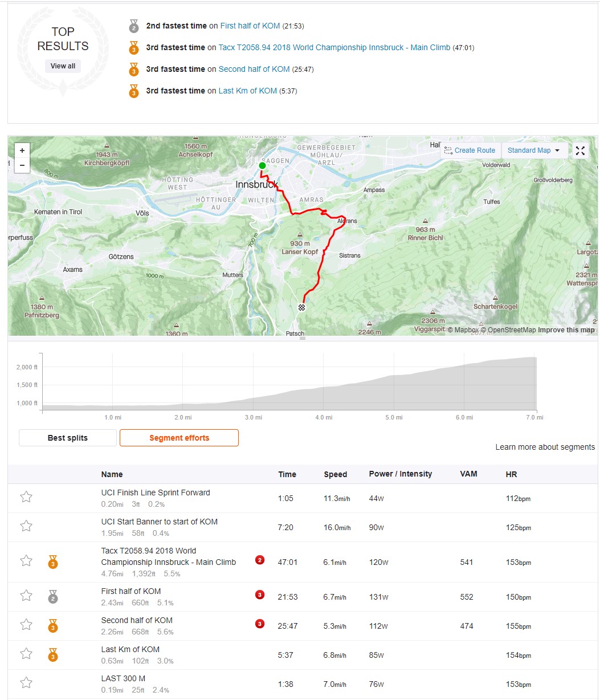Switch to the Best splits tab
The image size is (600, 700).
click(x=68, y=438)
